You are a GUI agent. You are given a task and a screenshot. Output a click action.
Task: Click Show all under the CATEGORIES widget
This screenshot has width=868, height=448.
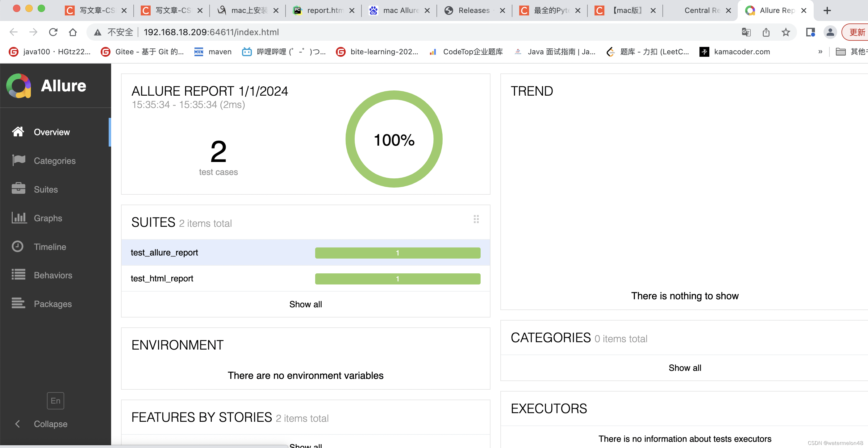(684, 368)
